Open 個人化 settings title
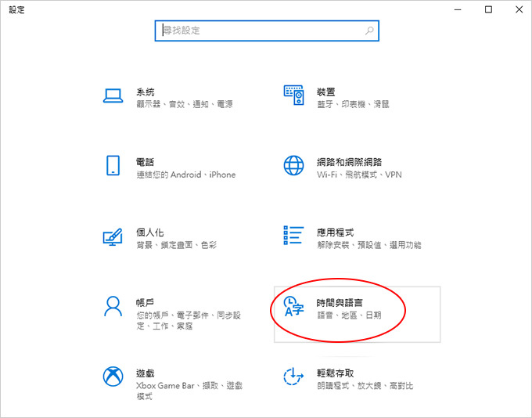 click(150, 232)
